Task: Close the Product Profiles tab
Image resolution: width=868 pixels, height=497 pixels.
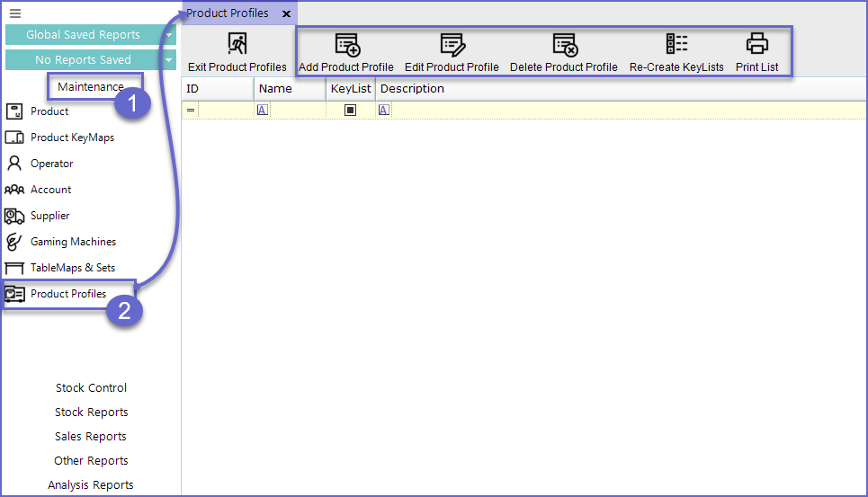Action: point(286,14)
